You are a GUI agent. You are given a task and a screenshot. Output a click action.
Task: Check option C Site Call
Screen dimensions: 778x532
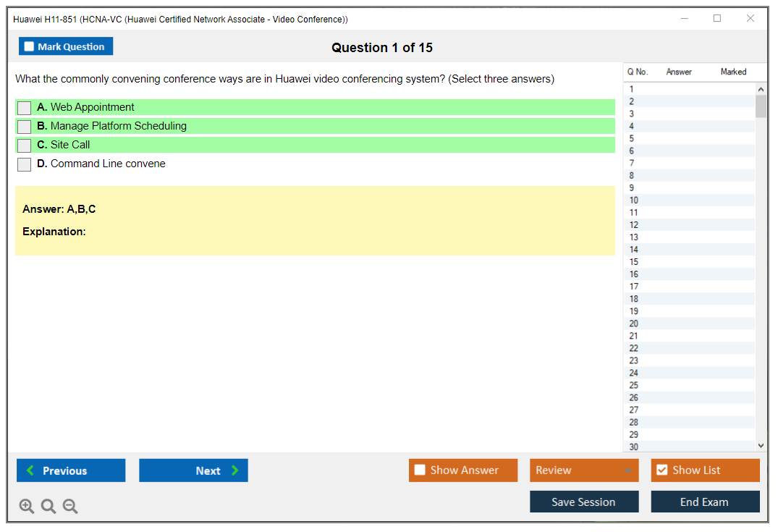tap(25, 145)
